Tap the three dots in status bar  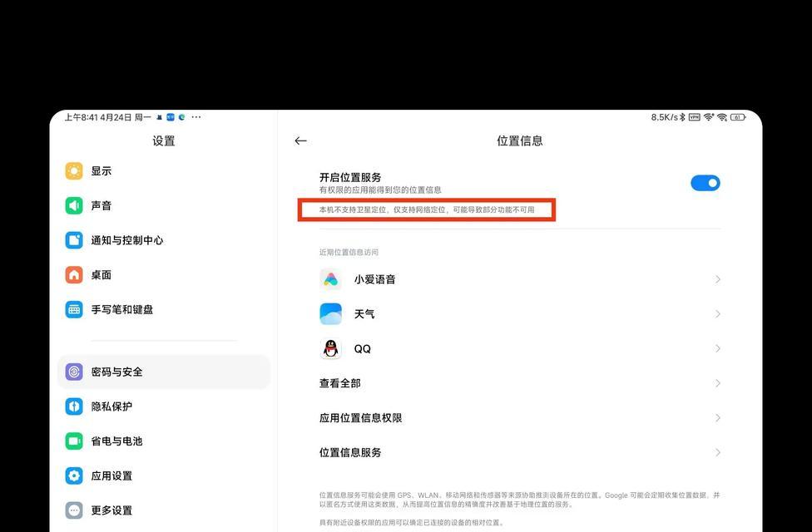(x=196, y=117)
